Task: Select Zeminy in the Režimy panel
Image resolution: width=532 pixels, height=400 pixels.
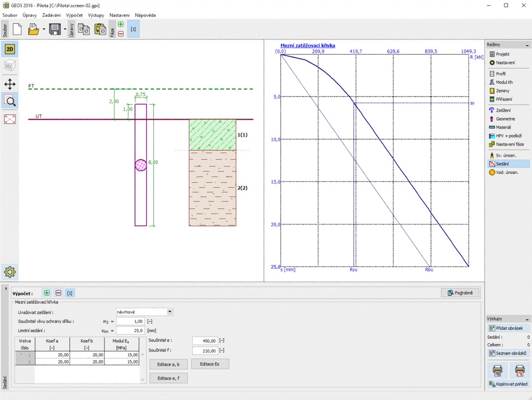Action: 502,91
